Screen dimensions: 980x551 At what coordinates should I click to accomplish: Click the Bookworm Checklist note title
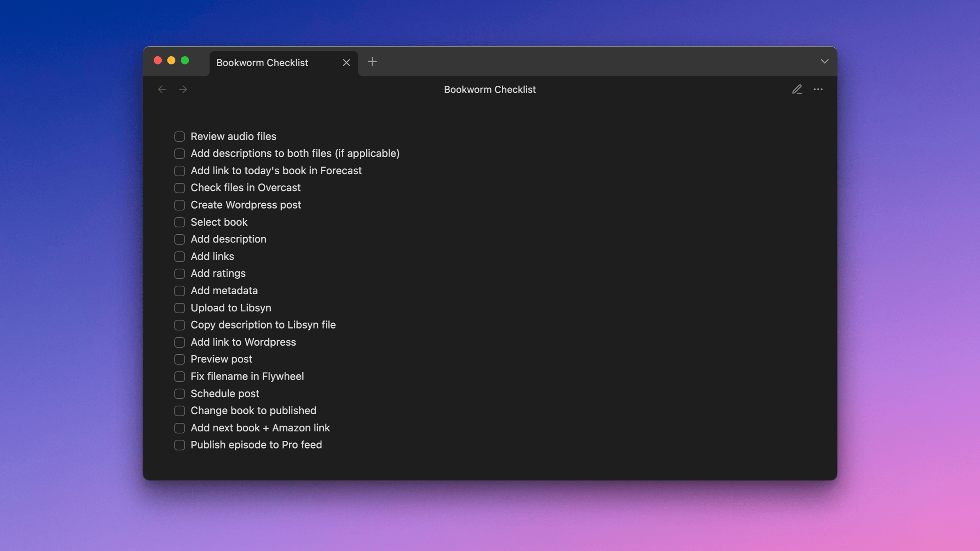[490, 89]
